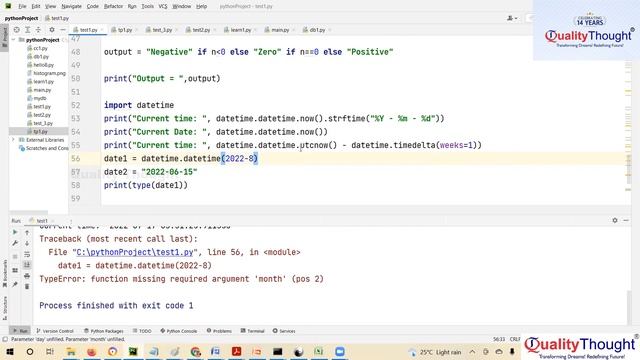This screenshot has width=640, height=360.
Task: Open user account dropdown in toolbar
Action: [512, 18]
